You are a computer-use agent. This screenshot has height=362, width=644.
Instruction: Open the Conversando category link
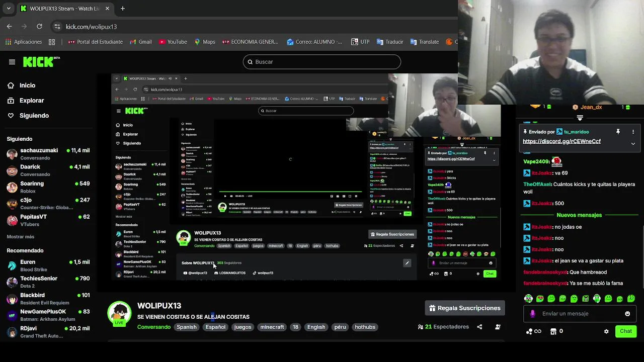pos(154,327)
